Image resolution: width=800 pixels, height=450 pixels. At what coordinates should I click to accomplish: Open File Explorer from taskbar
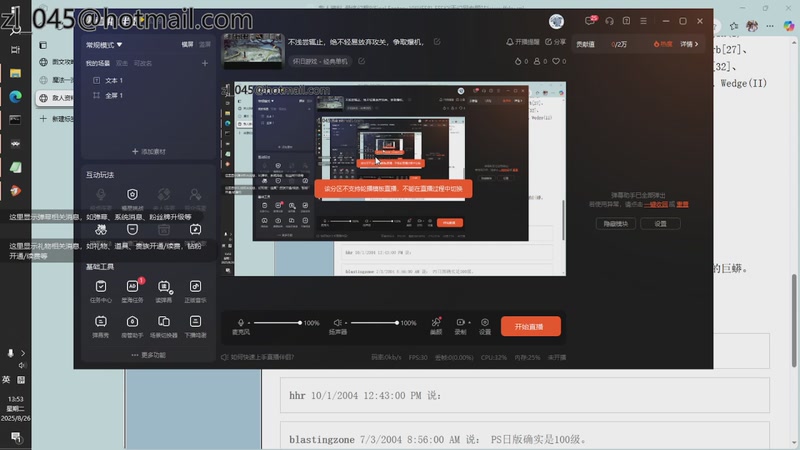(15, 72)
